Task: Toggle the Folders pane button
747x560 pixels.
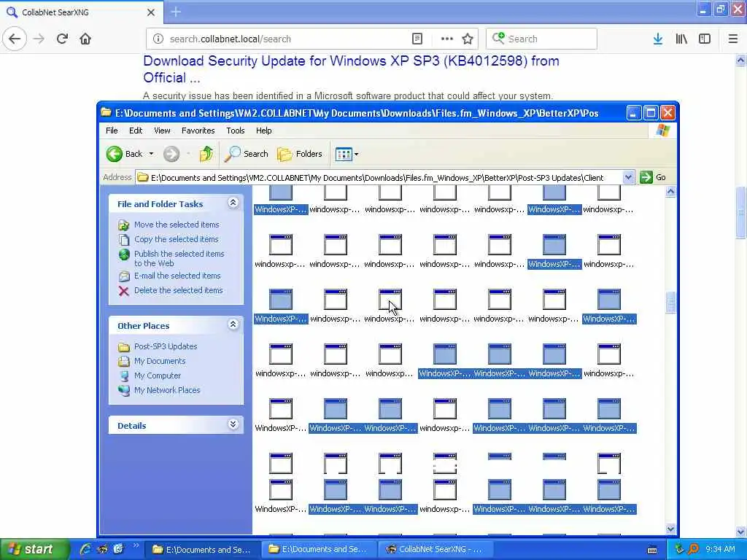Action: coord(300,154)
